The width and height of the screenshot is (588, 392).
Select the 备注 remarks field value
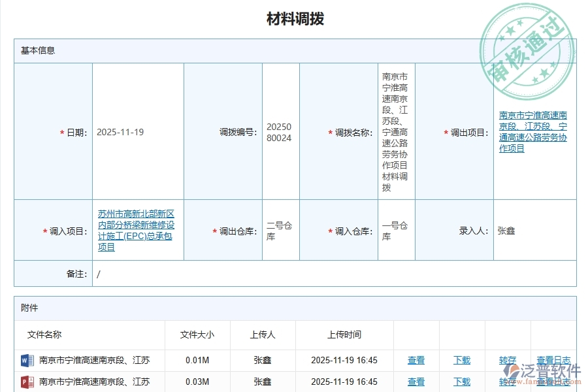click(x=98, y=274)
